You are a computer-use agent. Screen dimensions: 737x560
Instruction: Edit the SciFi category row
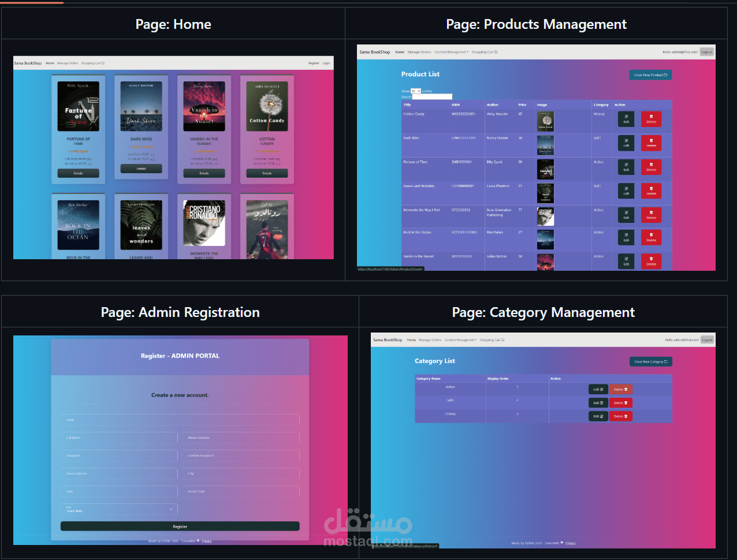point(598,402)
